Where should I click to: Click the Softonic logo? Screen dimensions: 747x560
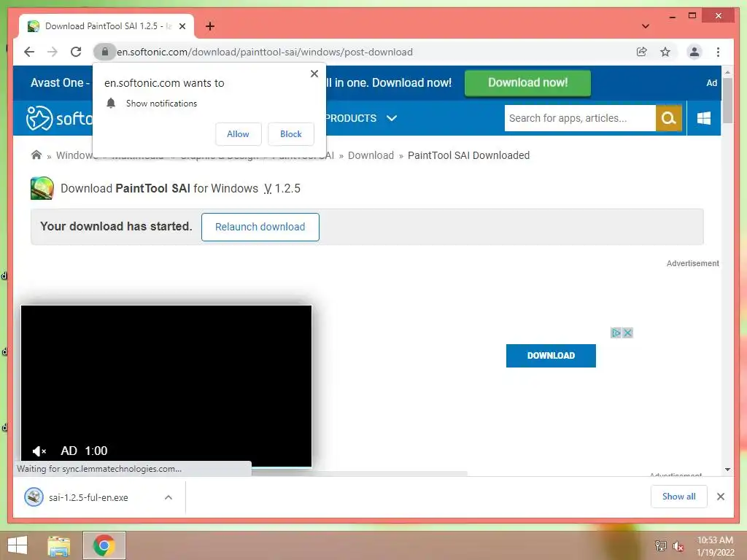click(60, 118)
